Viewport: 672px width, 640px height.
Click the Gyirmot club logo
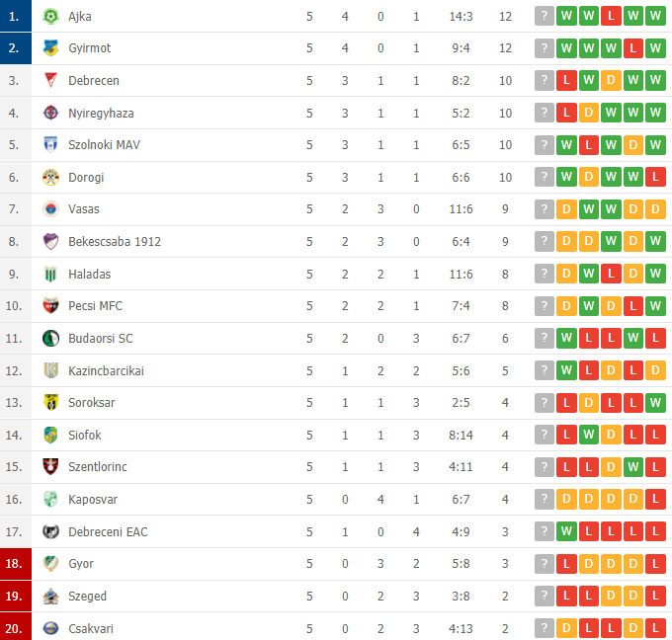(x=50, y=48)
